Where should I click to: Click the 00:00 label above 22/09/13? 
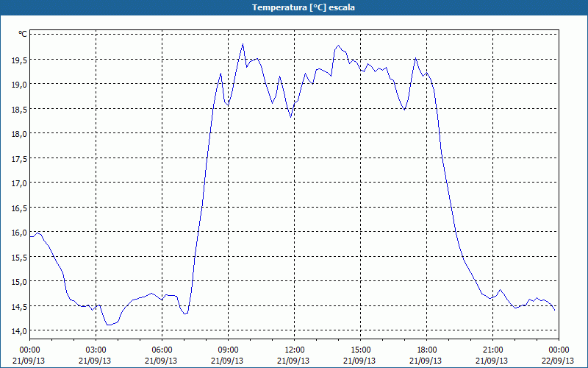coord(559,350)
